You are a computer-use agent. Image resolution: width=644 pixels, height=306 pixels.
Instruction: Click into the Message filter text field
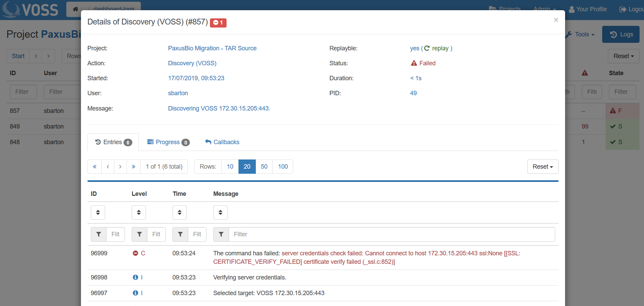(x=391, y=234)
